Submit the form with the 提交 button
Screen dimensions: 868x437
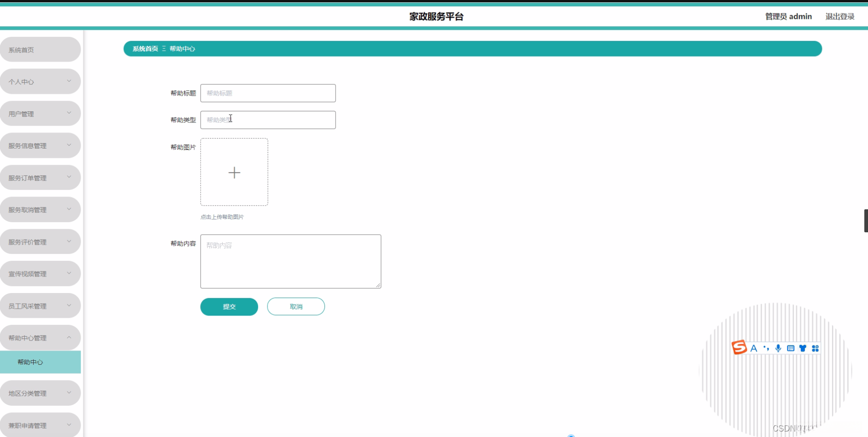pos(229,307)
